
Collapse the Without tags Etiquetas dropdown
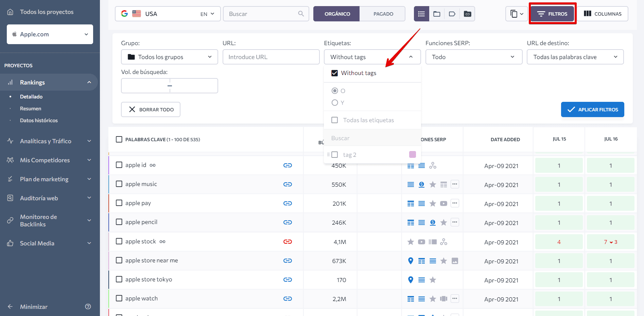[x=372, y=57]
